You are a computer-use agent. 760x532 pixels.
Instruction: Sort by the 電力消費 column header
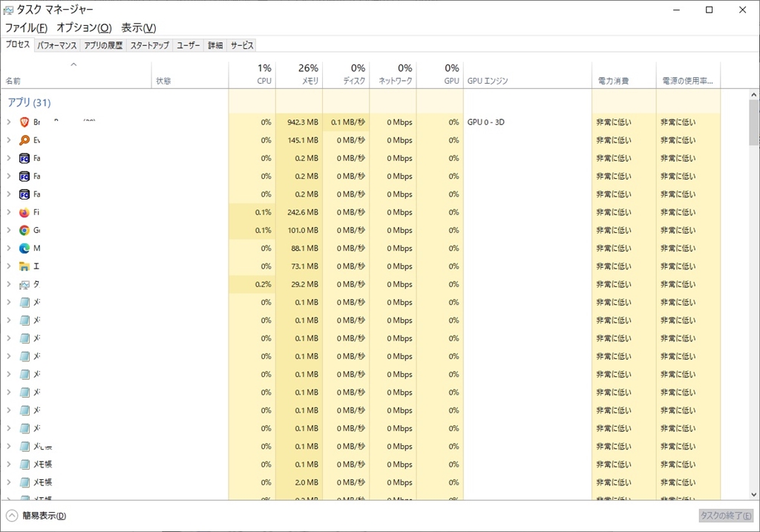point(623,75)
